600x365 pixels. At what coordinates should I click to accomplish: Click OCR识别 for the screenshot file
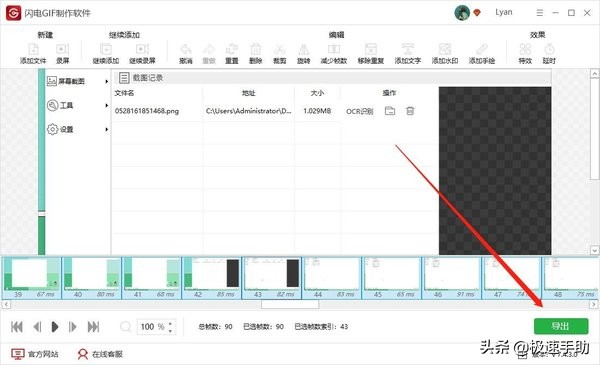click(360, 111)
